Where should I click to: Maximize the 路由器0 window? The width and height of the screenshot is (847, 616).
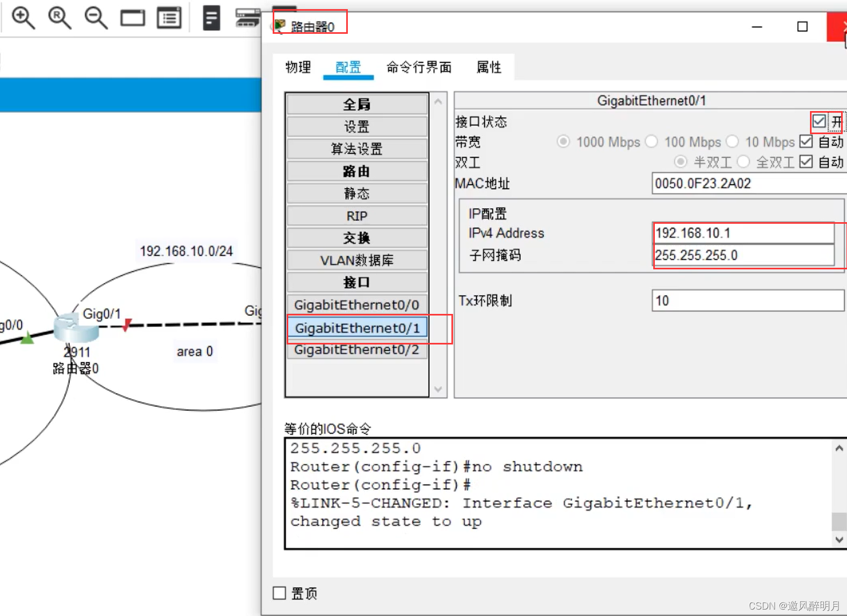click(802, 27)
